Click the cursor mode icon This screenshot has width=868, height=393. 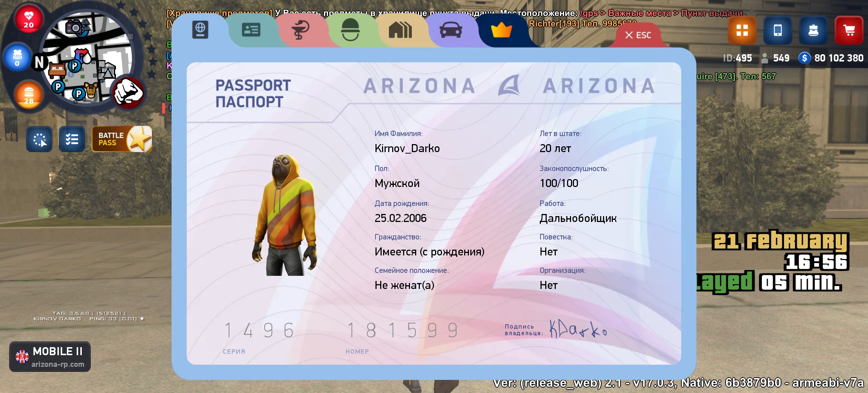[39, 139]
